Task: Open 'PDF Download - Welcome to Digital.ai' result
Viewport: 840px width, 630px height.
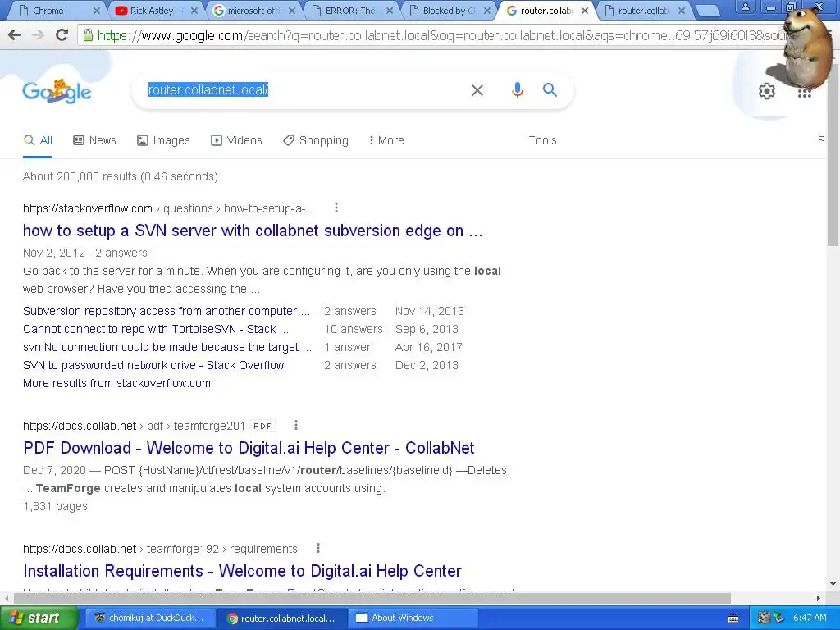Action: [249, 448]
